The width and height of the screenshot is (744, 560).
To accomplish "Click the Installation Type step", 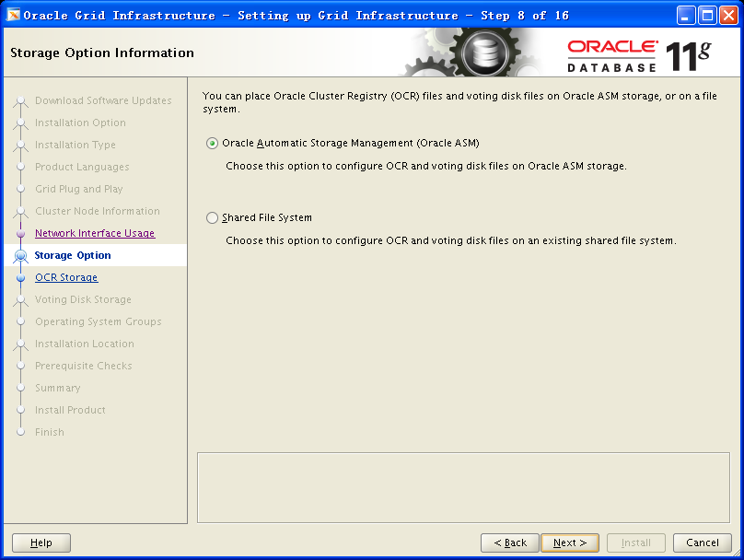I will (x=76, y=145).
